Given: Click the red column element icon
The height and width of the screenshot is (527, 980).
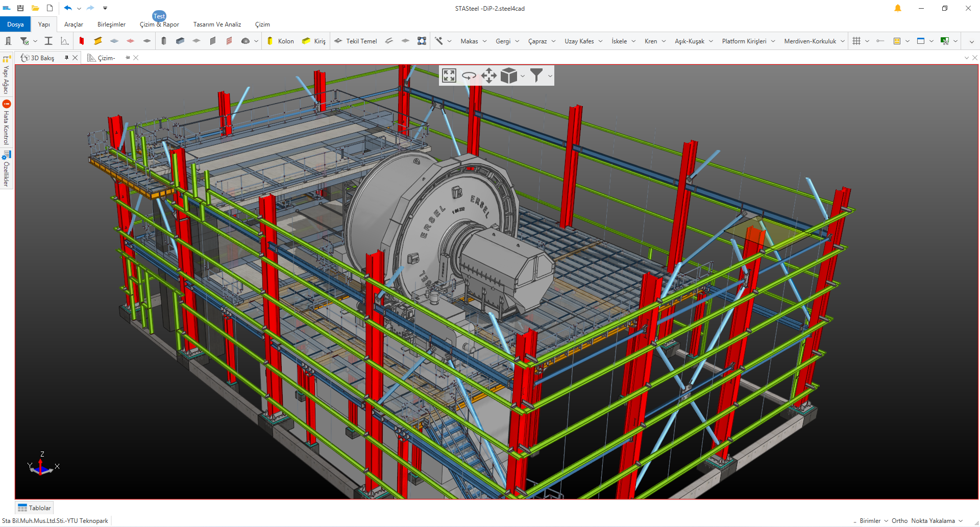Looking at the screenshot, I should 82,41.
